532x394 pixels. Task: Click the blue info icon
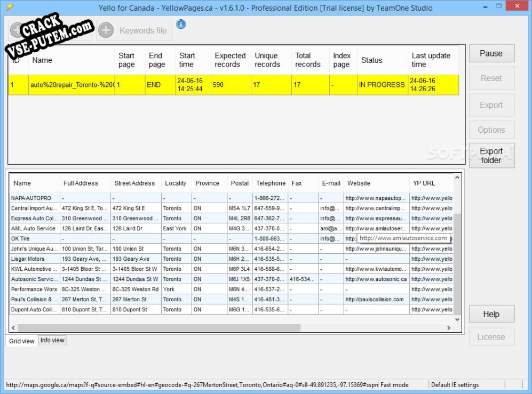(x=181, y=24)
